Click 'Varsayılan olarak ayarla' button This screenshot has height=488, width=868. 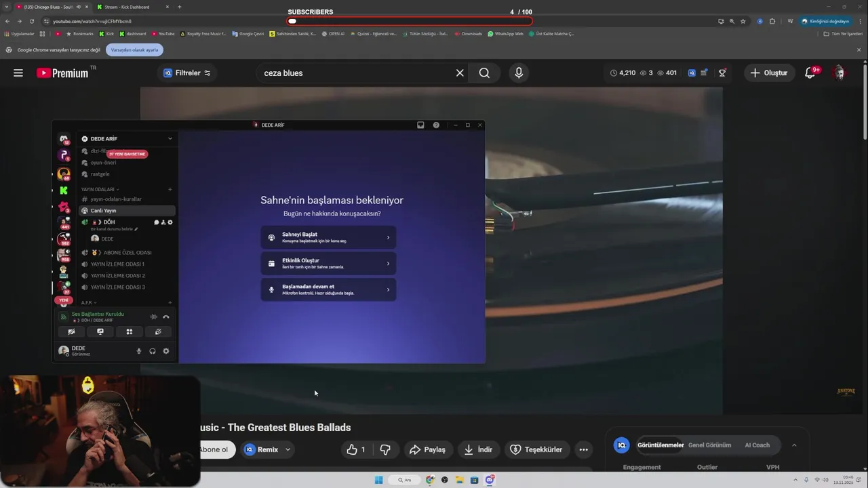pyautogui.click(x=134, y=49)
